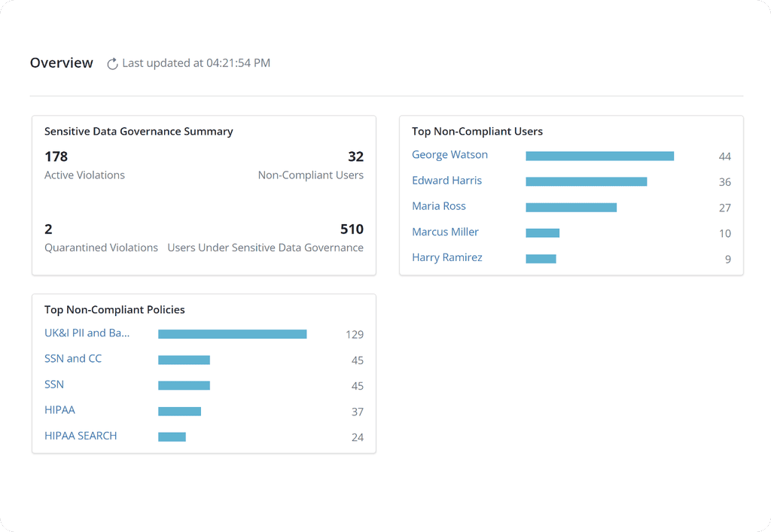Select Maria Ross in the users list
This screenshot has width=771, height=532.
point(439,206)
